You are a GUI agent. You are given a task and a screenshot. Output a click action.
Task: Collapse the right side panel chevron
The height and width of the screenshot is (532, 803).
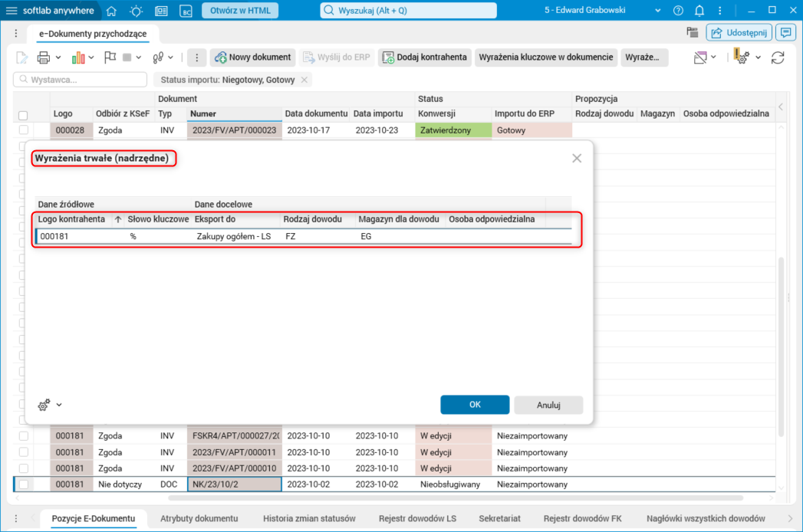(x=781, y=107)
